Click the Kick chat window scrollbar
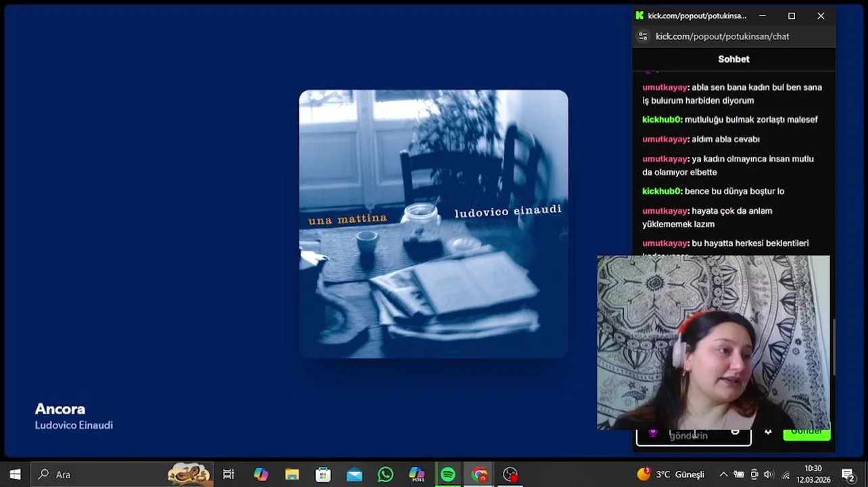 pyautogui.click(x=833, y=346)
